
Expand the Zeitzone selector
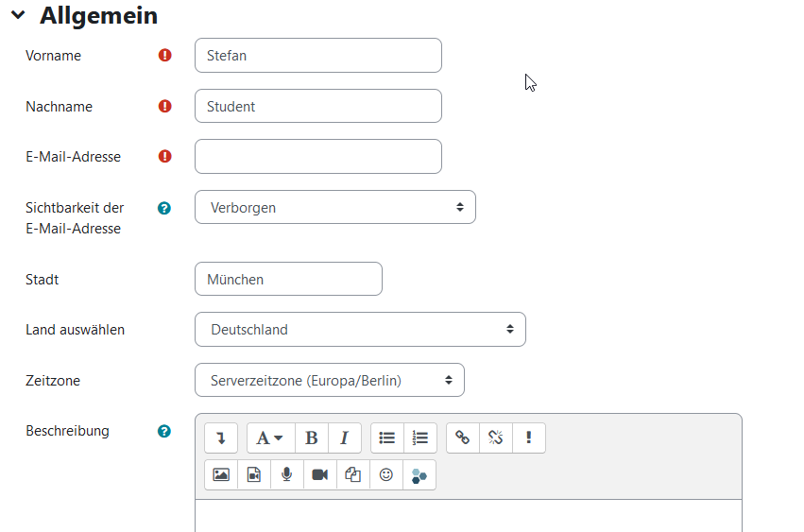329,381
